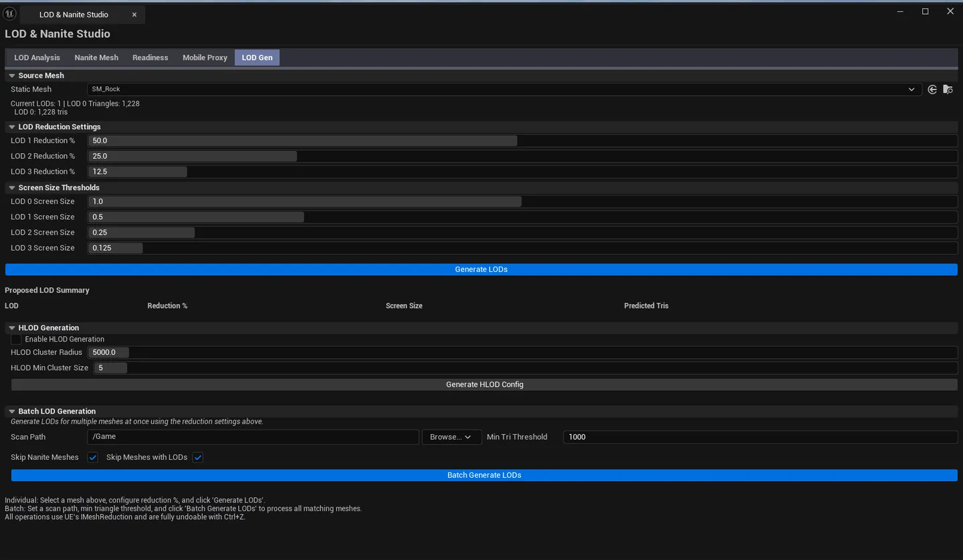
Task: Click the HLOD Cluster Radius value field
Action: click(523, 352)
